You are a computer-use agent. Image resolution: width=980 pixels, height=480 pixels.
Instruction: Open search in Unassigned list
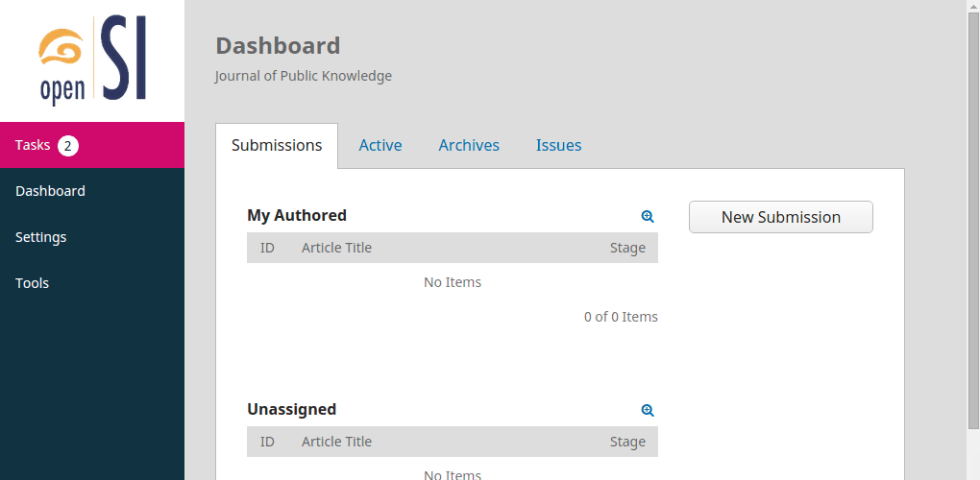click(x=648, y=411)
